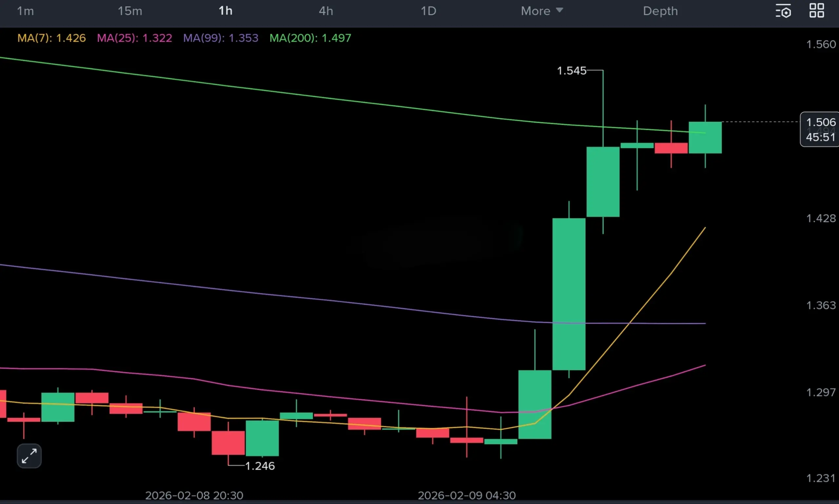Select the MA(200) indicator label

[x=310, y=38]
